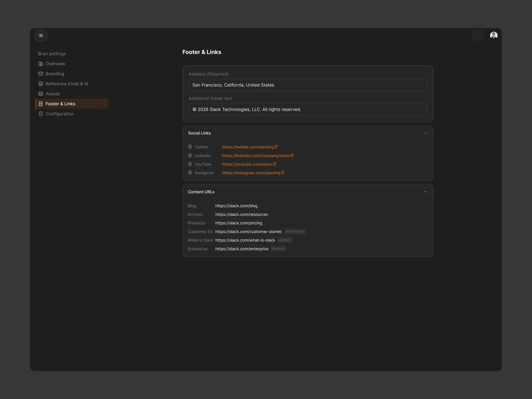
Task: Click the Configuration sidebar icon
Action: point(41,114)
